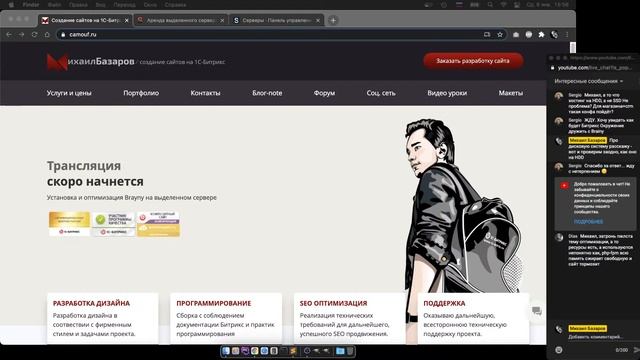The height and width of the screenshot is (360, 640).
Task: Open Finder menu in menu bar
Action: [x=31, y=5]
